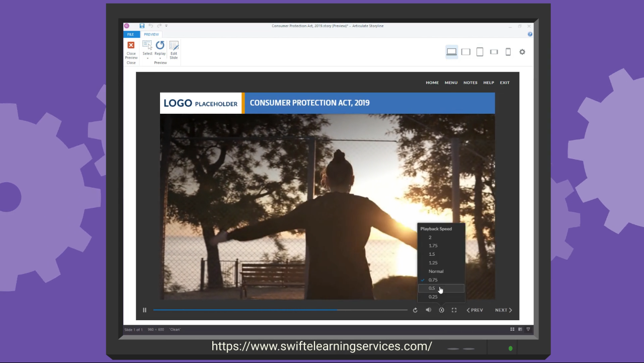Screen dimensions: 644x363
Task: Replay the slide from the player controls
Action: click(415, 310)
